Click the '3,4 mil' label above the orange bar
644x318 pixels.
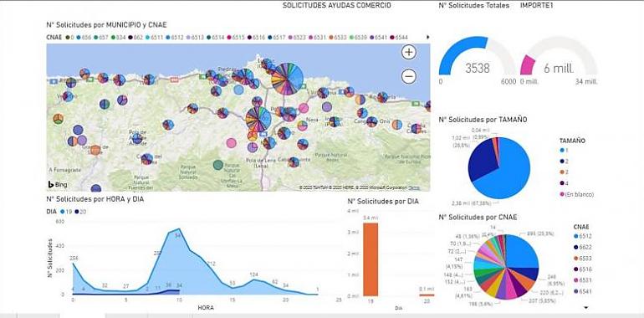(x=370, y=218)
